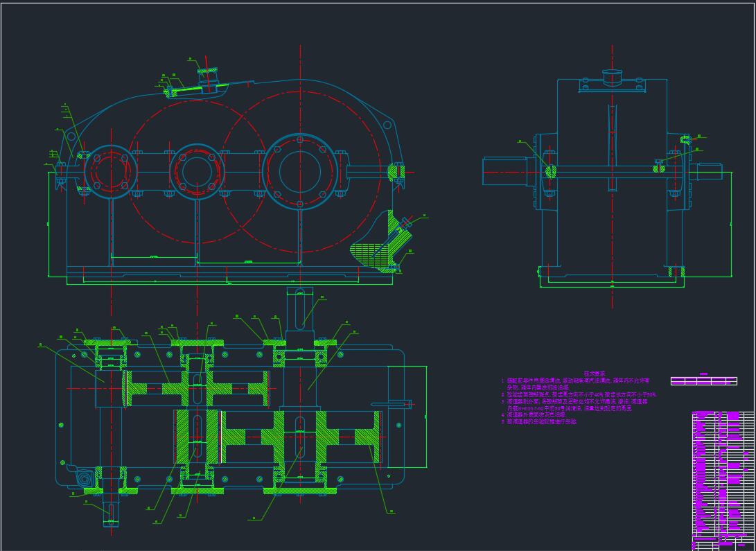Click the 技术要求 heading text

pyautogui.click(x=594, y=374)
